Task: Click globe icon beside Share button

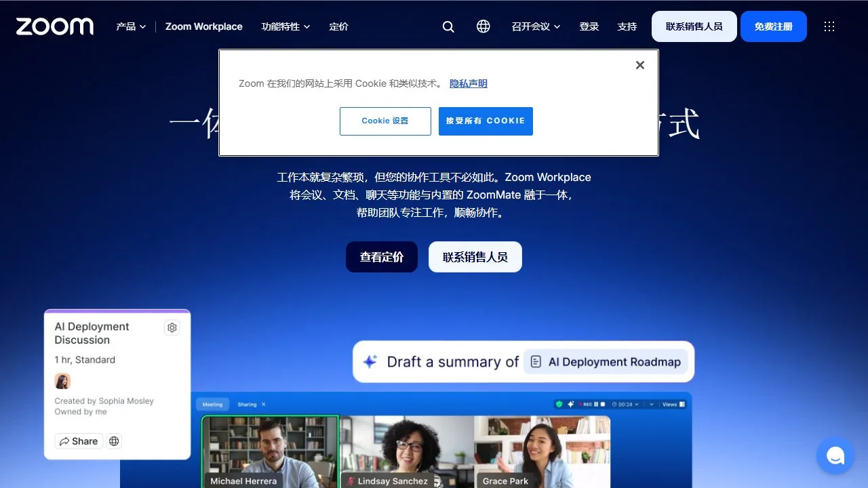Action: click(114, 441)
